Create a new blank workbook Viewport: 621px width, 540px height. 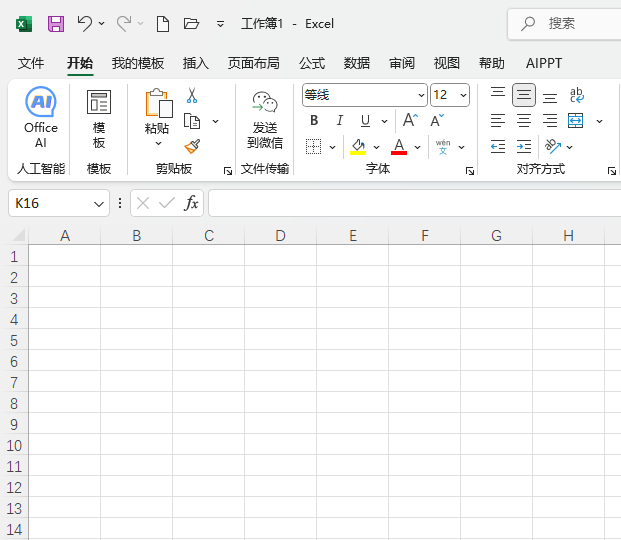click(163, 24)
